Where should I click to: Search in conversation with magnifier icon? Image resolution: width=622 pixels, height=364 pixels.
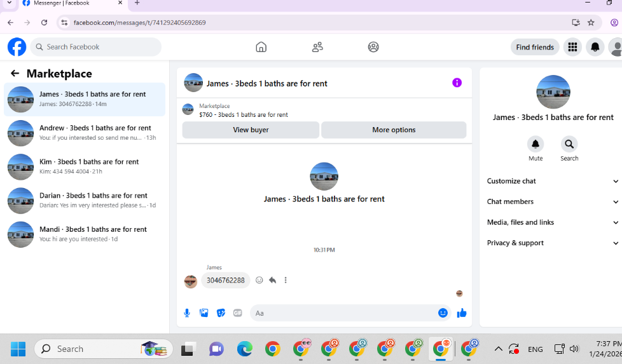pos(569,144)
